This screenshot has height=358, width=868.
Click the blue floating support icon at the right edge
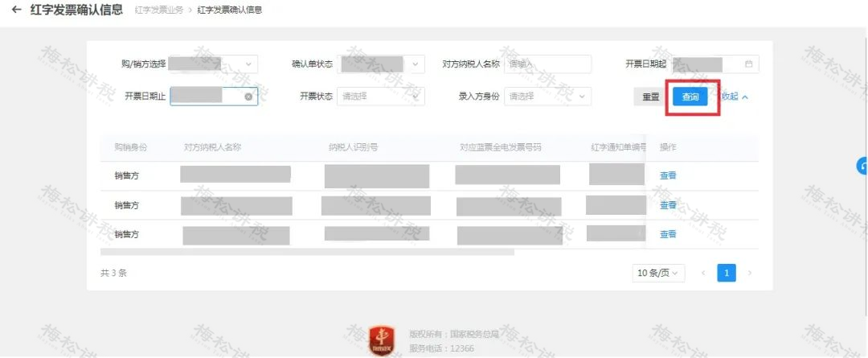click(x=862, y=165)
